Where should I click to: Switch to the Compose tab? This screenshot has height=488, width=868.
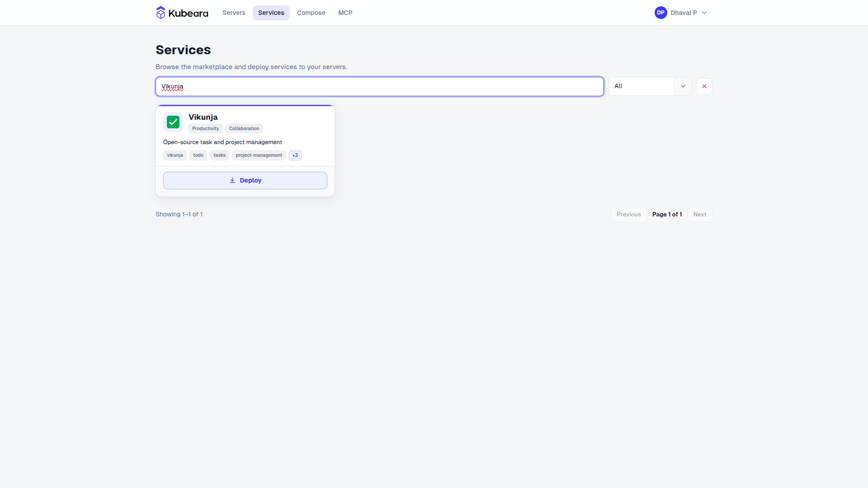point(311,13)
